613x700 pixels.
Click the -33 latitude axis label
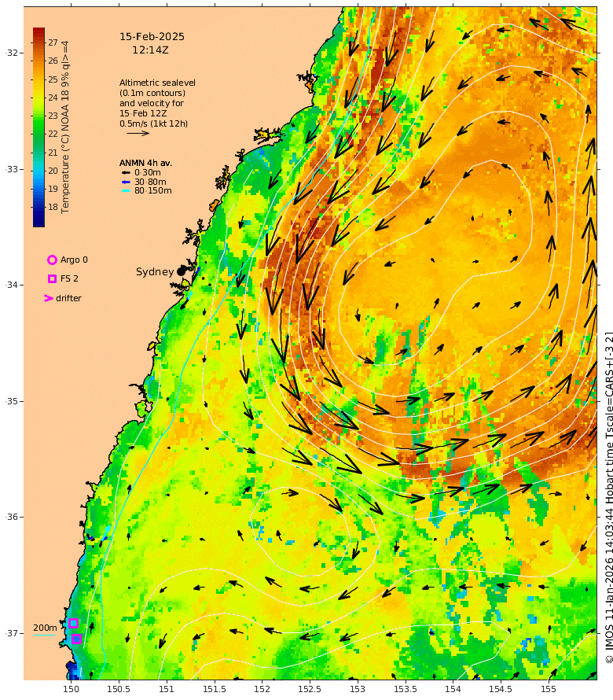(12, 170)
